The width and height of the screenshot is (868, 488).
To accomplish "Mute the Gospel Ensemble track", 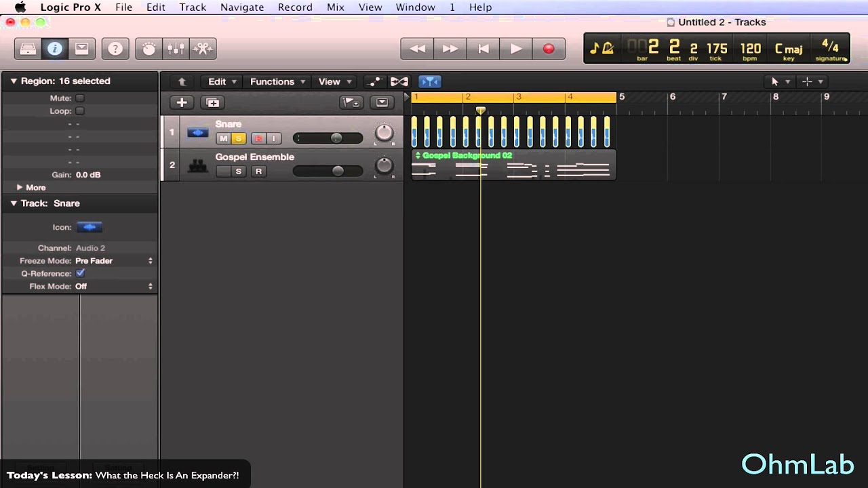I will (x=223, y=171).
